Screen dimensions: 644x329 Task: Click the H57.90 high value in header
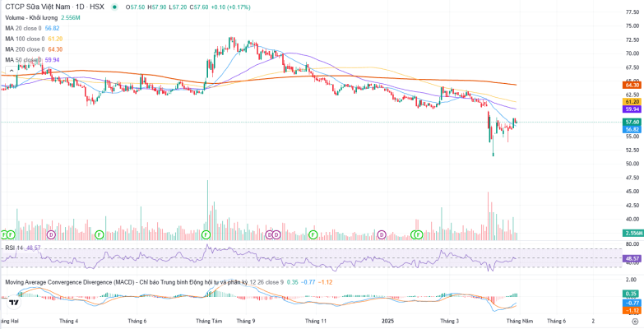coord(156,7)
